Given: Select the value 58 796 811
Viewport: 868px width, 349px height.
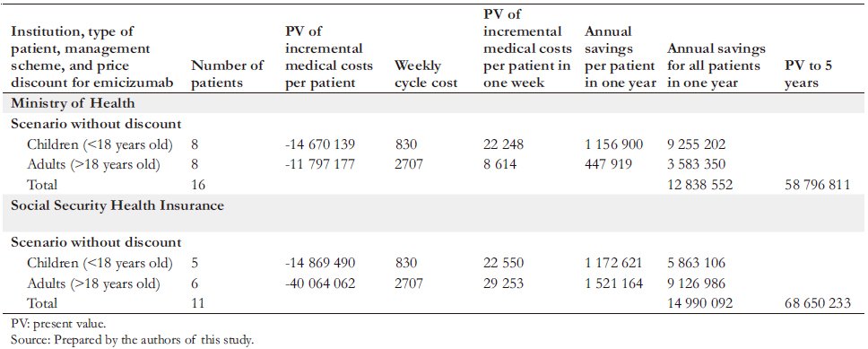Looking at the screenshot, I should pyautogui.click(x=817, y=185).
